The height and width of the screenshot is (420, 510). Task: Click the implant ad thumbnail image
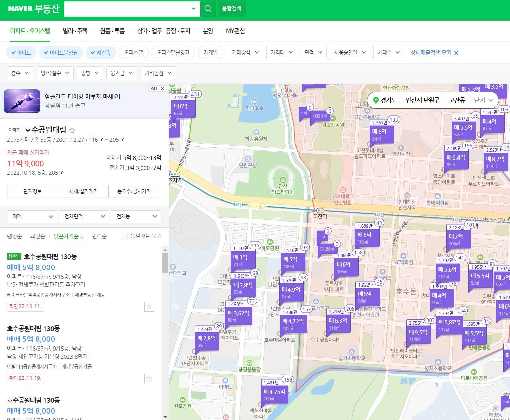click(22, 101)
